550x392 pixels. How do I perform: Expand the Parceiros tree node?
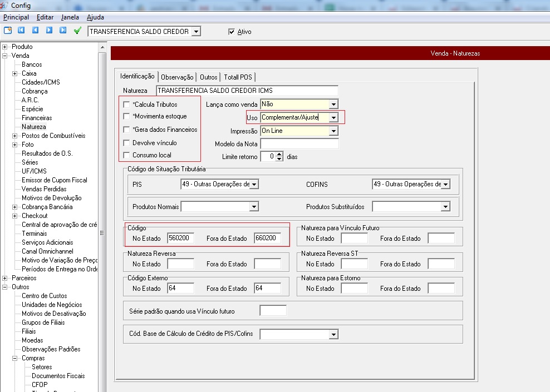5,278
